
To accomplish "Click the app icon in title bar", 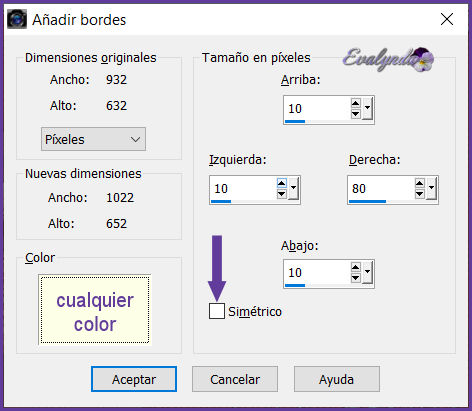I will point(17,19).
